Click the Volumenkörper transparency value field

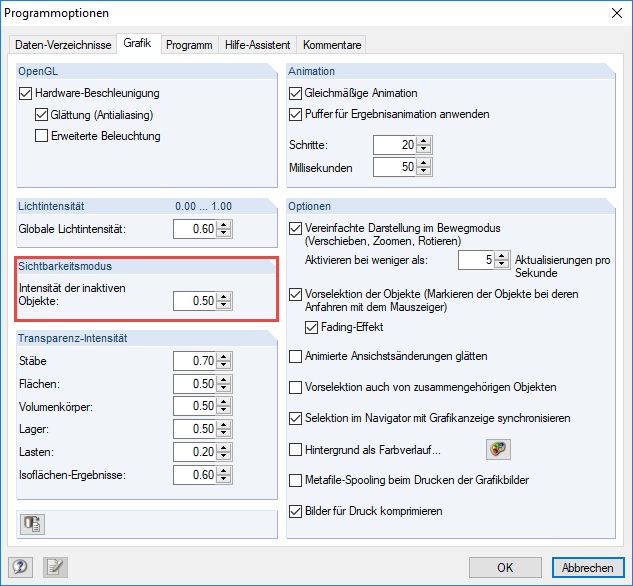[195, 406]
